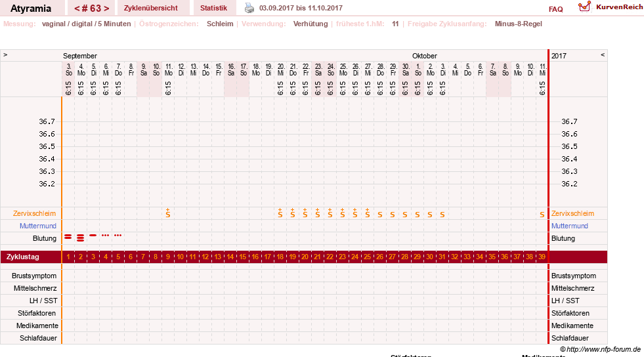
Task: Click the Verhütung usage value
Action: pos(311,24)
